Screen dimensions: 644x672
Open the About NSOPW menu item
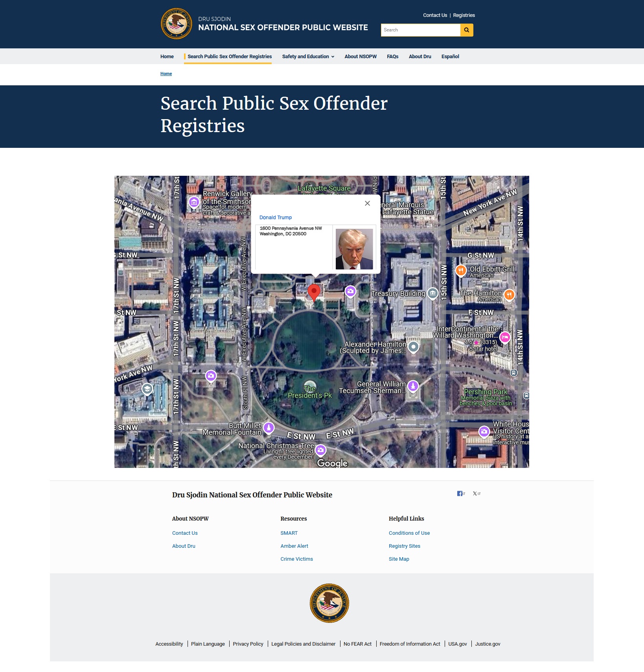coord(361,57)
